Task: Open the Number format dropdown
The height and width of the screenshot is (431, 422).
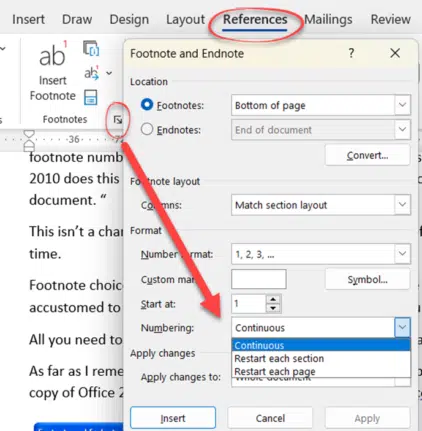Action: pos(402,254)
